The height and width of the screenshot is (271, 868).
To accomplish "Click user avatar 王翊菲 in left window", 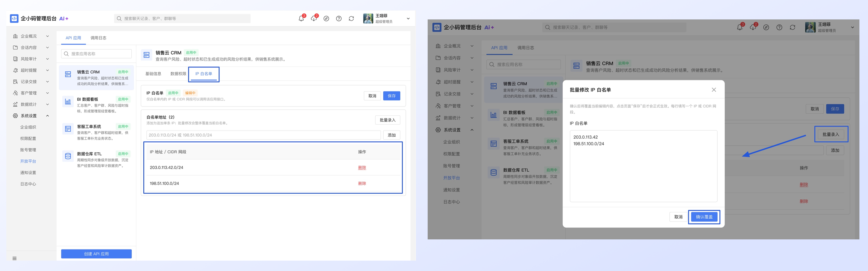I will 368,19.
